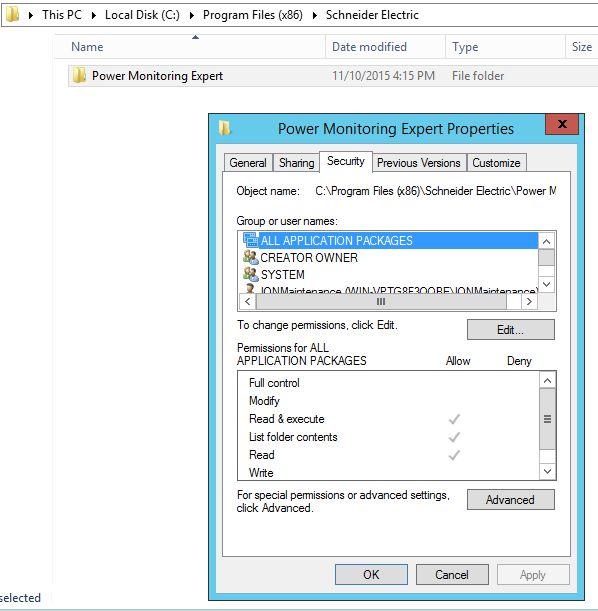Screen dimensions: 598x611
Task: Sort by the Size column header
Action: (582, 47)
